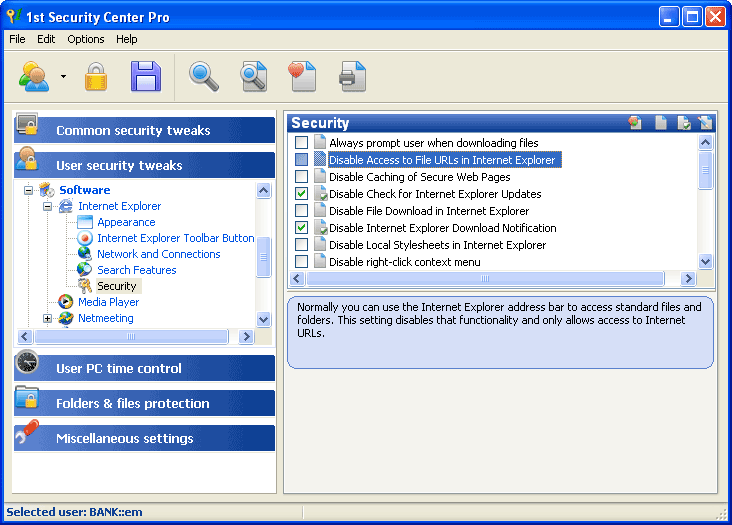
Task: Open User security tweaks section
Action: [x=144, y=165]
